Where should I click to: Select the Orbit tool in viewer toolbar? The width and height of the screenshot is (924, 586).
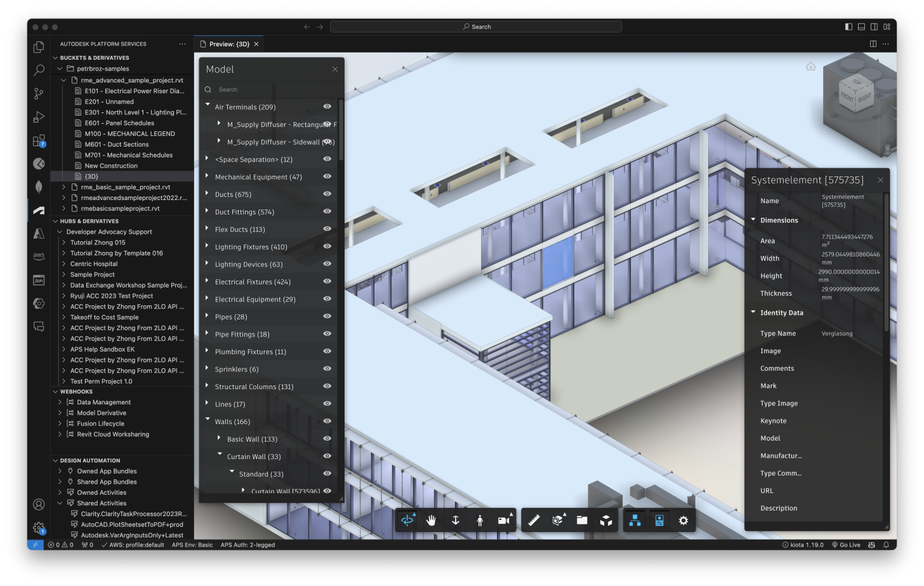click(x=407, y=521)
